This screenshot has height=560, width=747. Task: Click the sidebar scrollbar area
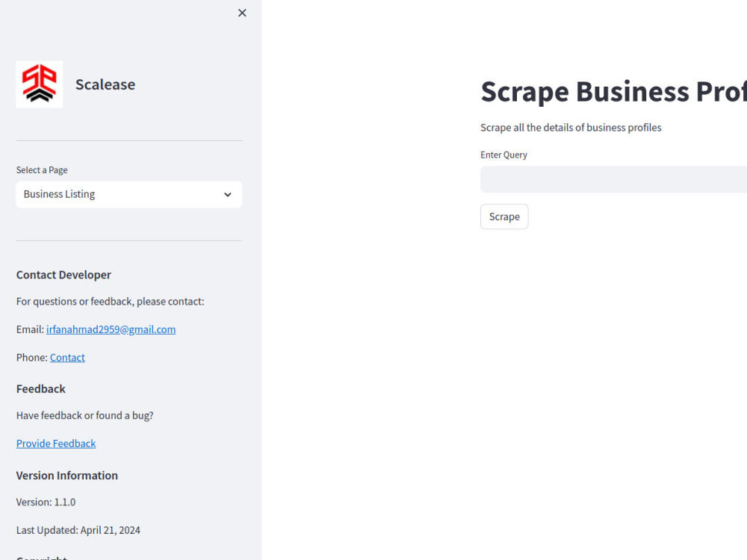(258, 280)
